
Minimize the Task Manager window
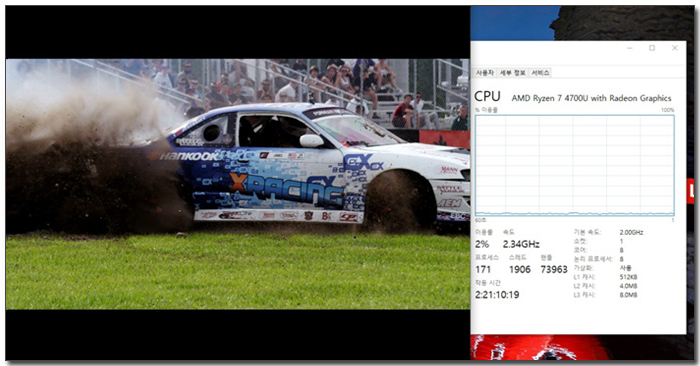(629, 48)
